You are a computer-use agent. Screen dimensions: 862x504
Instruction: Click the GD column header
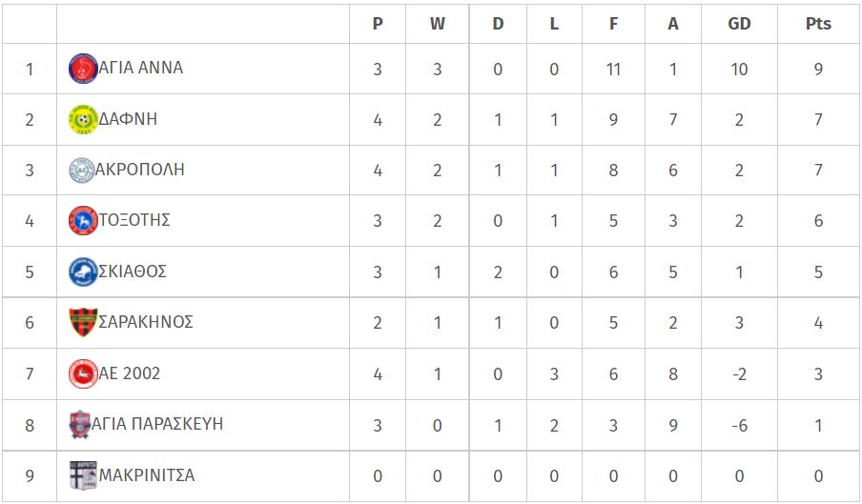739,24
